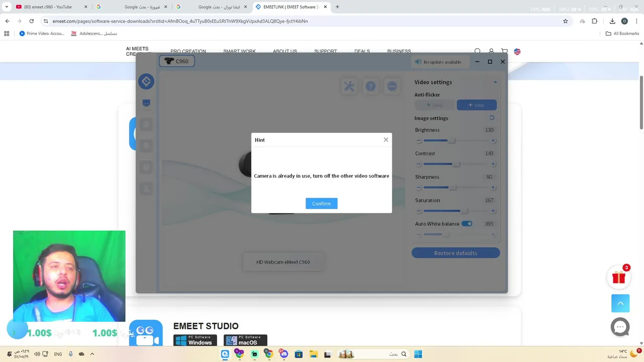The height and width of the screenshot is (362, 644).
Task: Click HD Webcam eMeet C960 label
Action: (x=283, y=262)
